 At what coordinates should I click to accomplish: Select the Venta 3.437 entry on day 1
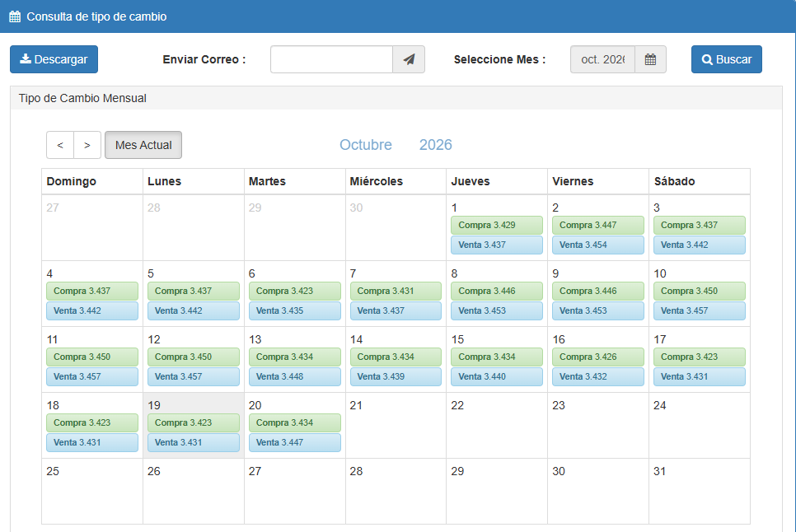pyautogui.click(x=497, y=245)
